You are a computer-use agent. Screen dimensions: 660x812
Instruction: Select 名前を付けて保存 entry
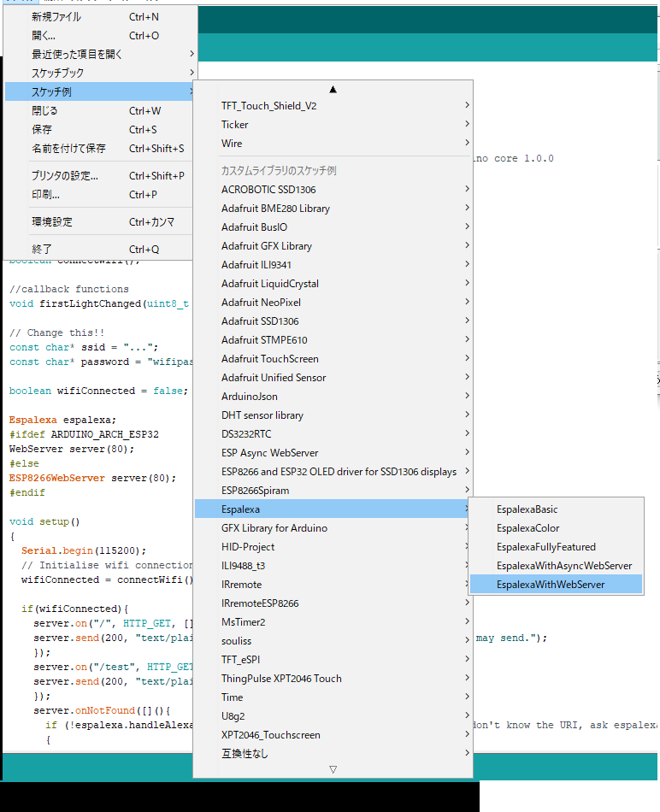[99, 149]
